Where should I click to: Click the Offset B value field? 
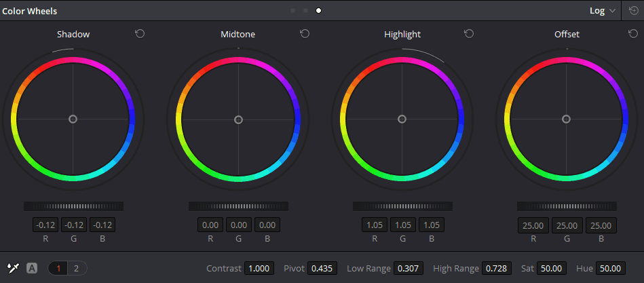[x=601, y=225]
